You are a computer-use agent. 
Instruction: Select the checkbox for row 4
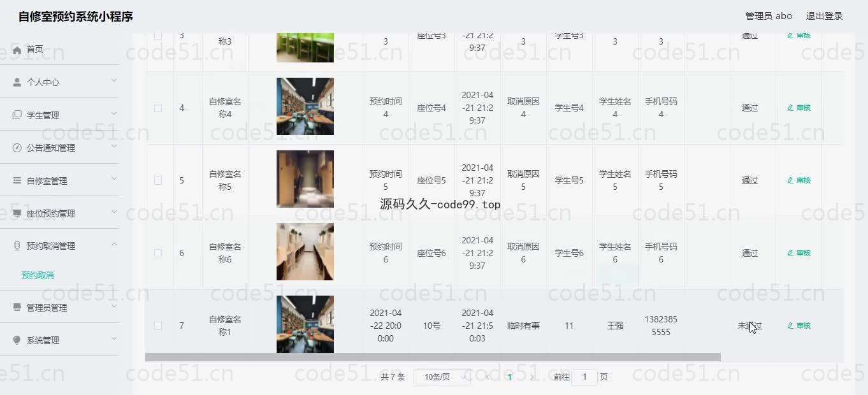(158, 108)
